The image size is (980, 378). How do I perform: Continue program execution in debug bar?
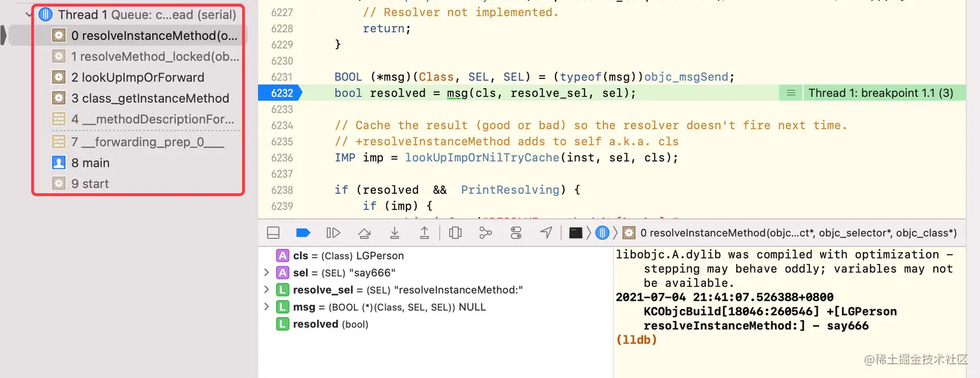333,233
